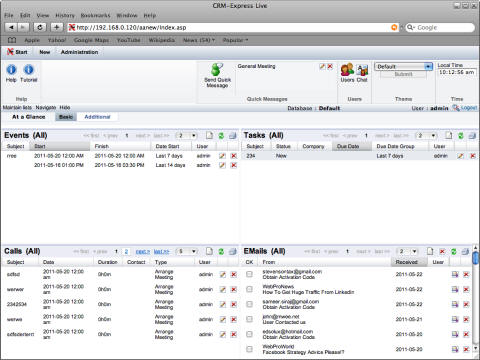
Task: Edit task 234
Action: point(460,156)
